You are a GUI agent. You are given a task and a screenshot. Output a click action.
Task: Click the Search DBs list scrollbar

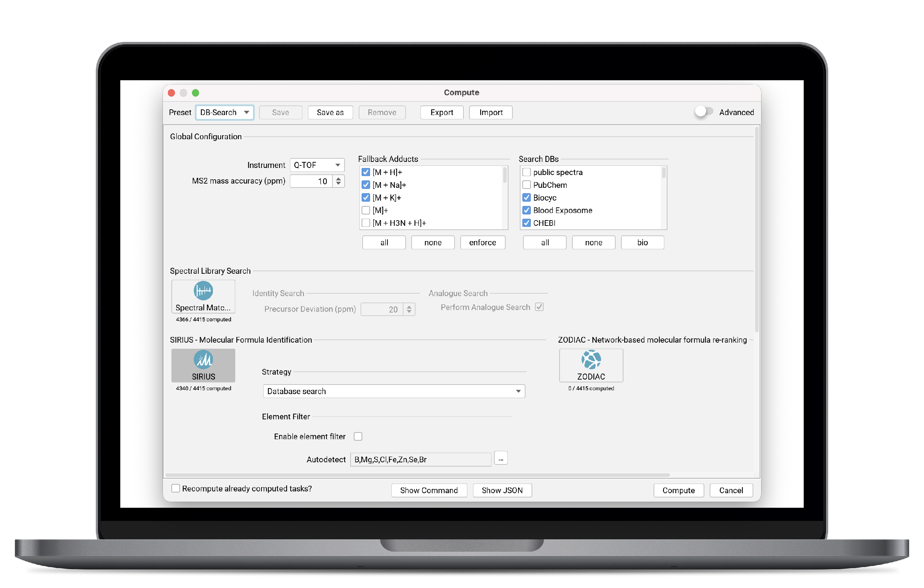pyautogui.click(x=664, y=173)
